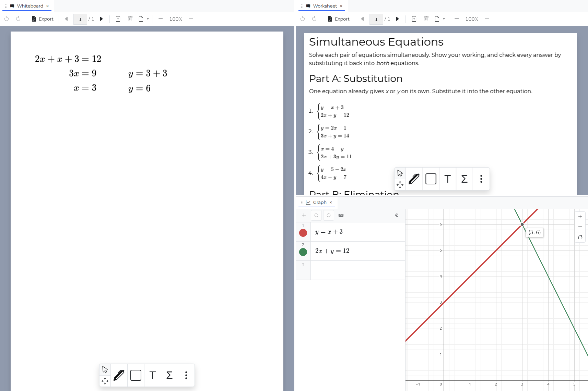The height and width of the screenshot is (391, 588).
Task: Click the Whiteboard page number field
Action: pyautogui.click(x=80, y=19)
